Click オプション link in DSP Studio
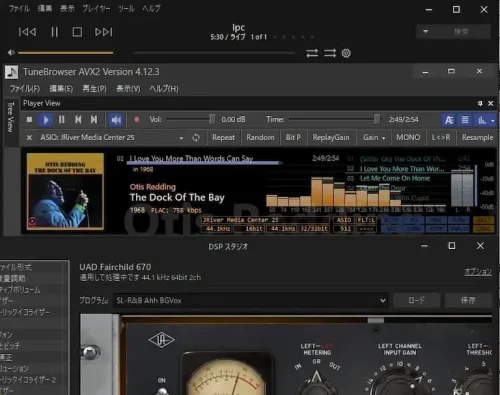Image resolution: width=500 pixels, height=395 pixels. [478, 272]
